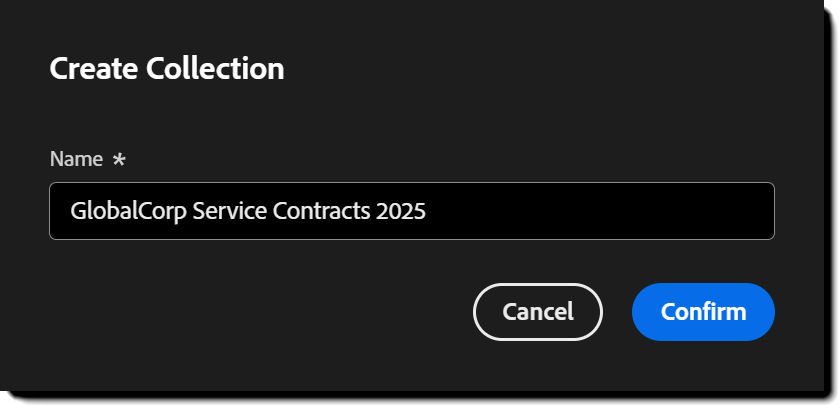Click the Confirm button
The image size is (839, 405).
click(x=703, y=311)
